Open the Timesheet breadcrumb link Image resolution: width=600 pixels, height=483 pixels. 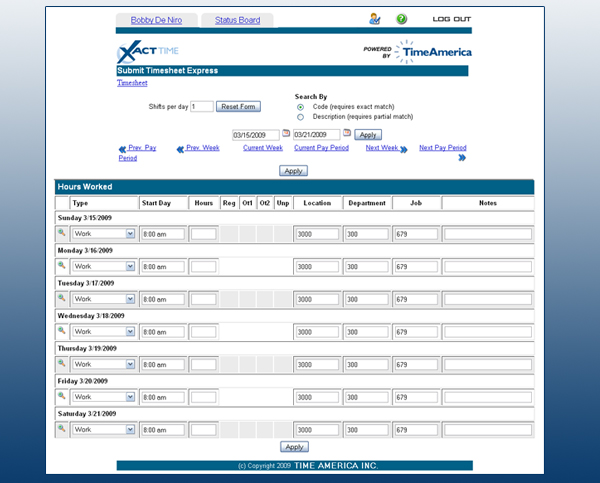132,83
